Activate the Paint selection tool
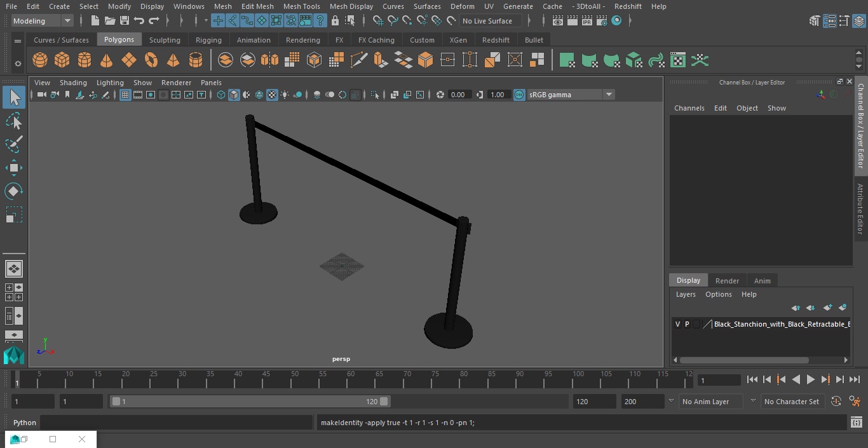 tap(14, 144)
